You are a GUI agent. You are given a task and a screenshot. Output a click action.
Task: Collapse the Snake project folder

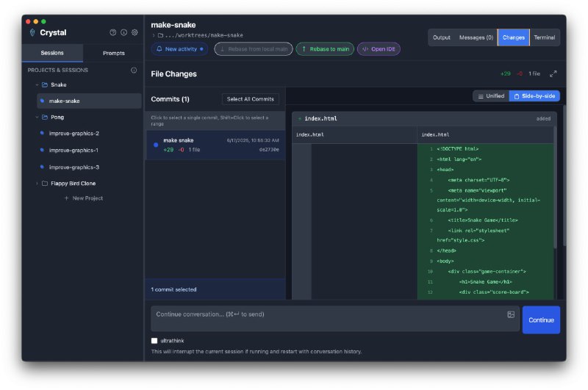[x=37, y=84]
